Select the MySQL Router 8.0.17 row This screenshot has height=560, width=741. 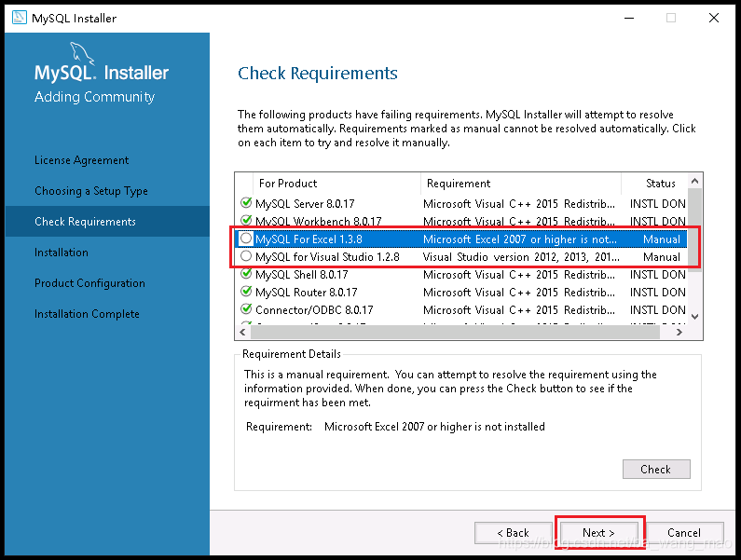(x=461, y=292)
